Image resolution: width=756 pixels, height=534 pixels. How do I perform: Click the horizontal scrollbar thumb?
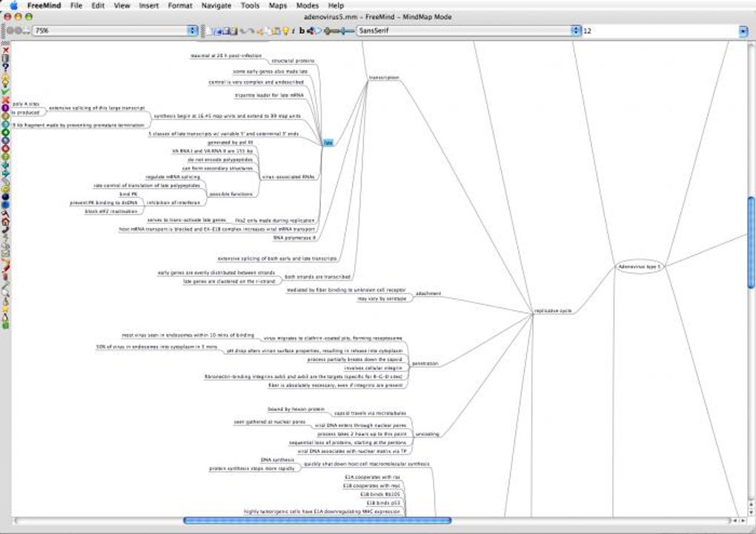click(317, 520)
